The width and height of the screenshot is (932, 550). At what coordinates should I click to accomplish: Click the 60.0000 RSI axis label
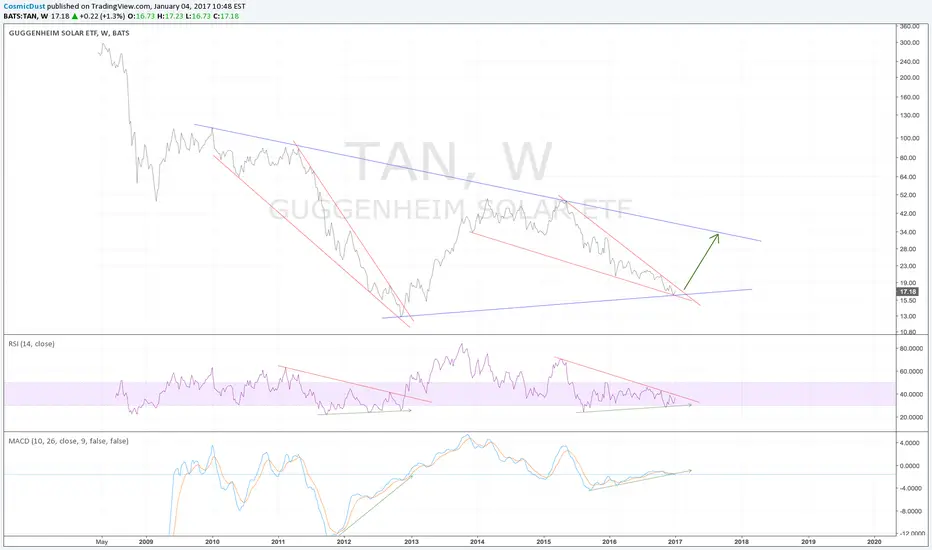912,372
